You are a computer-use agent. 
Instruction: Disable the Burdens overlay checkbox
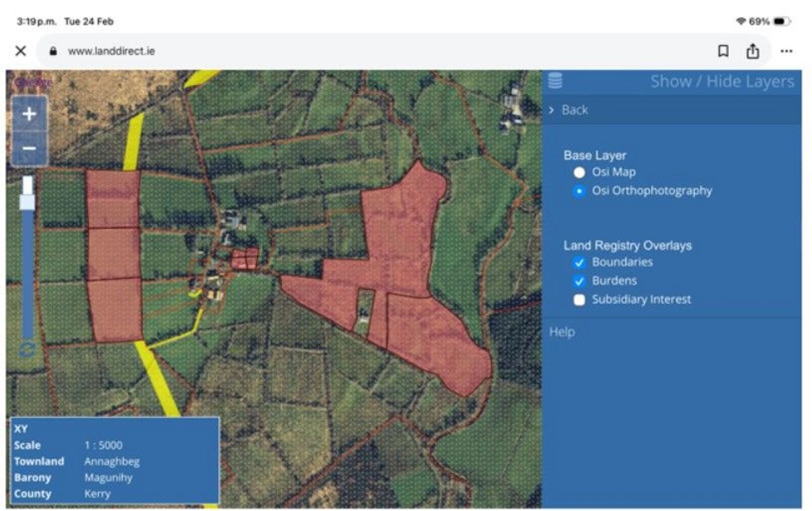[579, 281]
